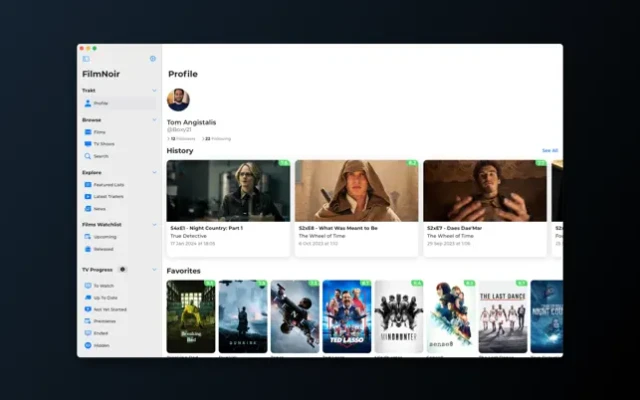Click Tom Angistalis profile avatar
640x400 pixels.
[x=178, y=100]
